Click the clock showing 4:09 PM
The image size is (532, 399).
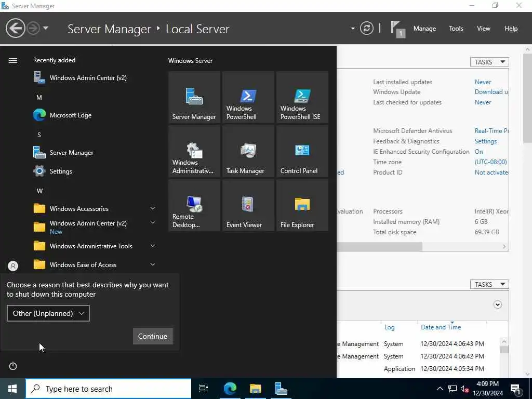point(487,389)
